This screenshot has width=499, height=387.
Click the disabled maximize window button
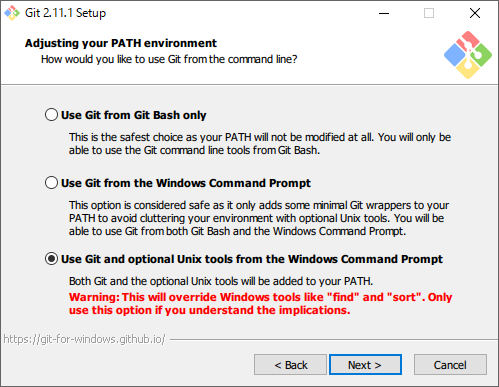coord(429,13)
